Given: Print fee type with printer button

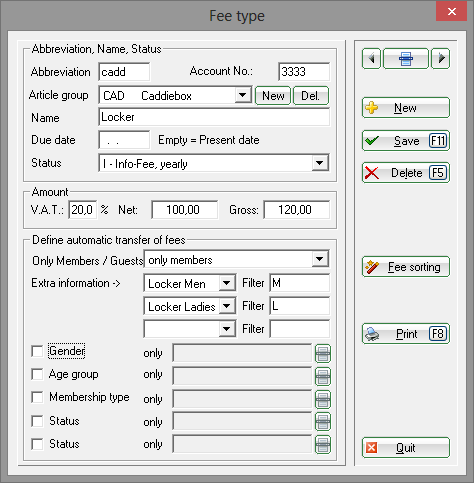Looking at the screenshot, I should (x=406, y=334).
